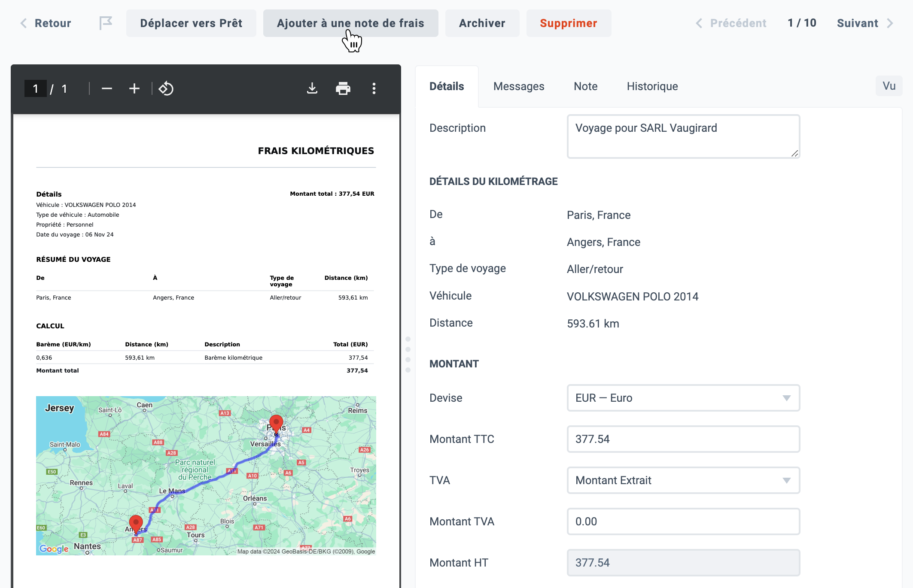Click the DÉTAILS DU KILOMÉTRAGE heading
913x588 pixels.
pyautogui.click(x=493, y=181)
